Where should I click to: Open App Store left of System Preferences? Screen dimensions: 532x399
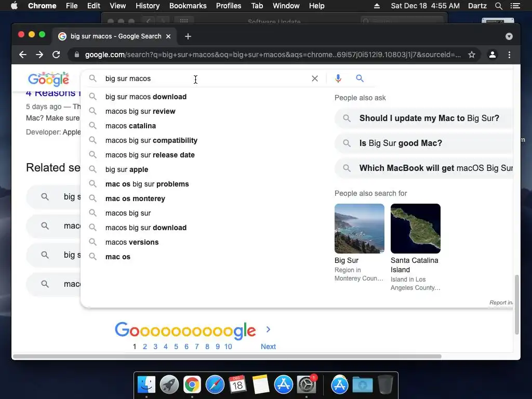[x=283, y=385]
